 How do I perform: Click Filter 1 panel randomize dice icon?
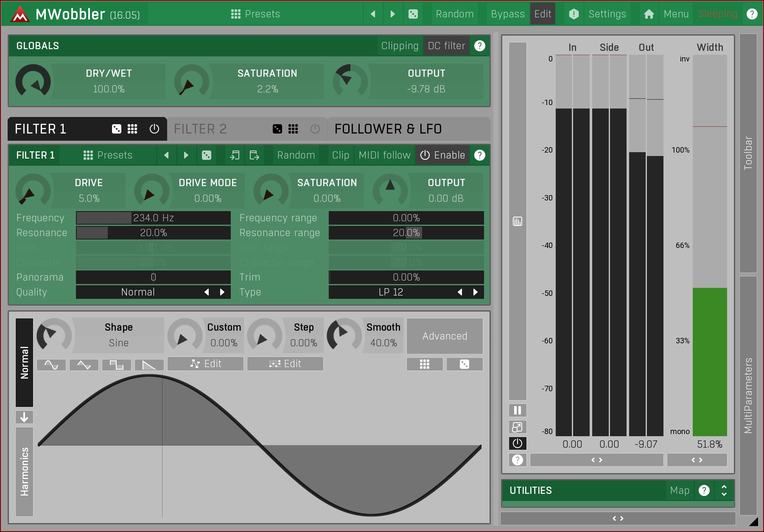206,155
